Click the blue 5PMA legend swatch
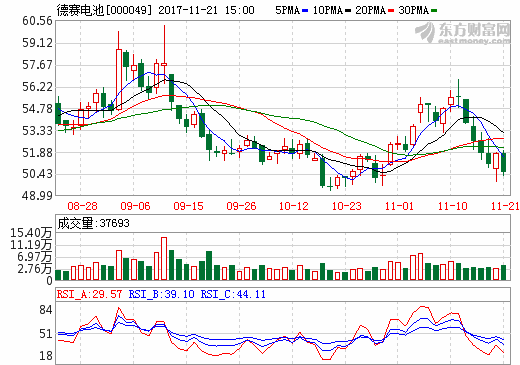This screenshot has height=365, width=520. tap(305, 11)
